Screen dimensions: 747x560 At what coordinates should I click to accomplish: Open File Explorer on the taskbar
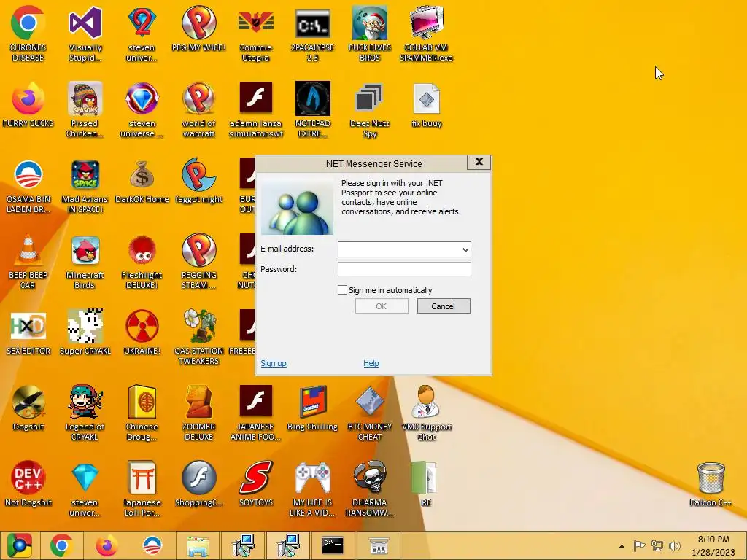(198, 545)
